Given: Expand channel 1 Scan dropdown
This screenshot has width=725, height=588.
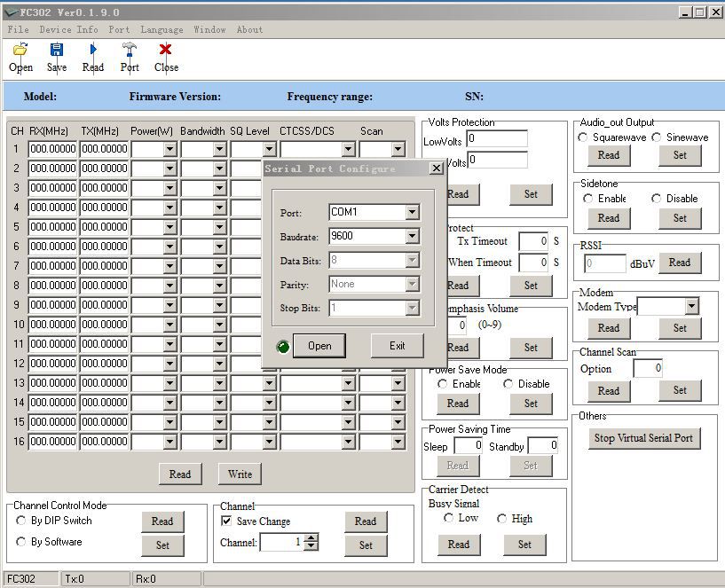Looking at the screenshot, I should (x=398, y=149).
